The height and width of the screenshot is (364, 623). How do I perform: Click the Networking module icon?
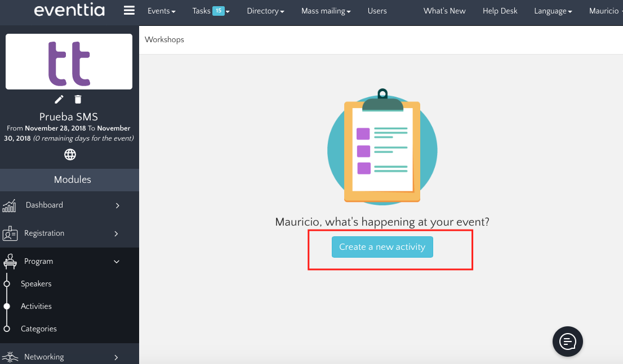(10, 357)
